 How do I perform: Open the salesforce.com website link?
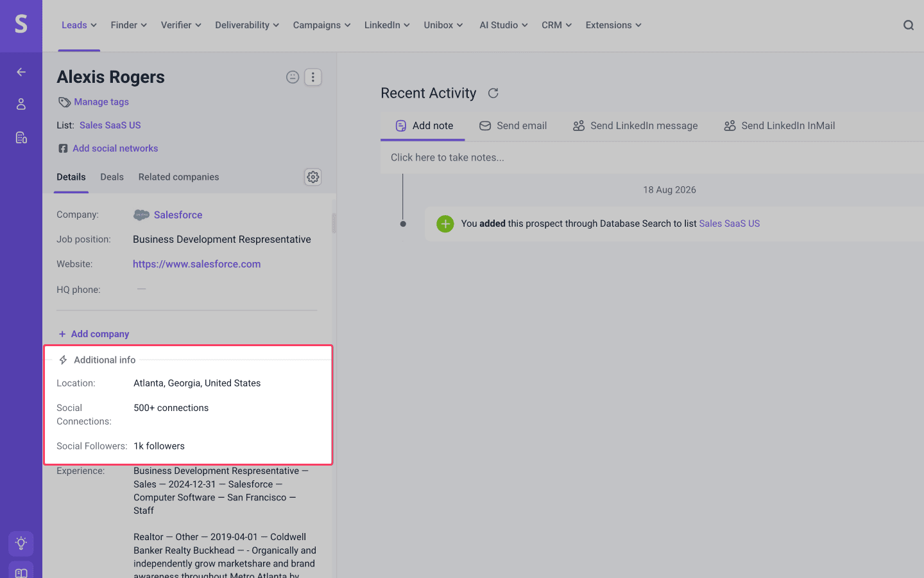[x=196, y=264]
